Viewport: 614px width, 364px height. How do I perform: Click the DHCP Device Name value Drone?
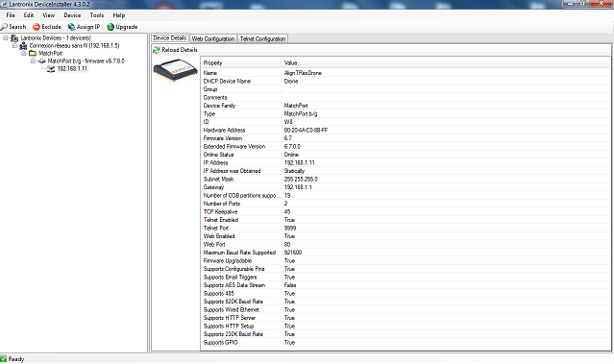tap(291, 81)
